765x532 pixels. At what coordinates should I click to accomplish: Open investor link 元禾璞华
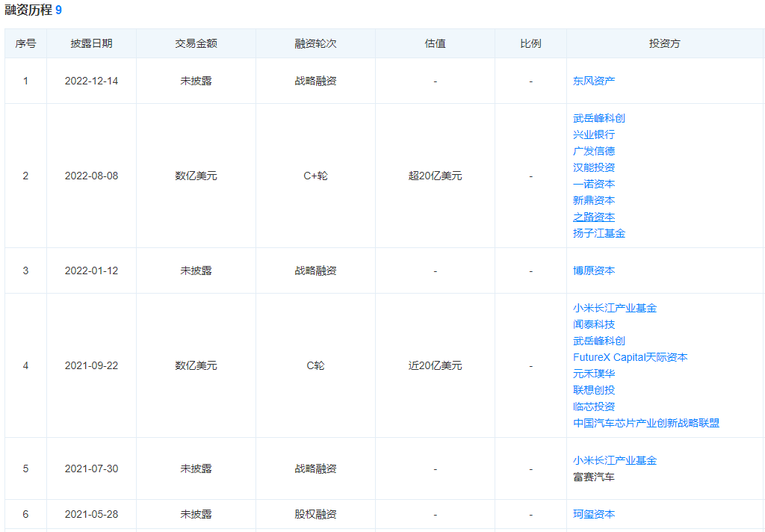[x=594, y=374]
